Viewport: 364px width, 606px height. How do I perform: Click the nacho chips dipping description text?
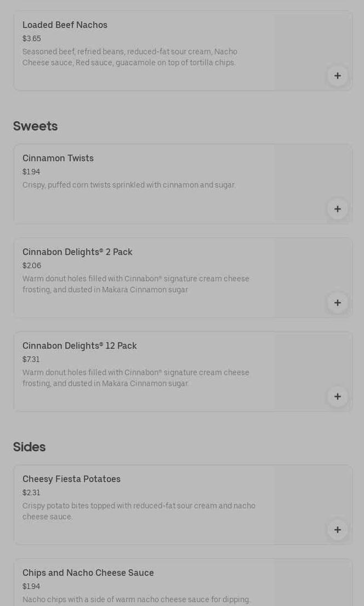[136, 600]
